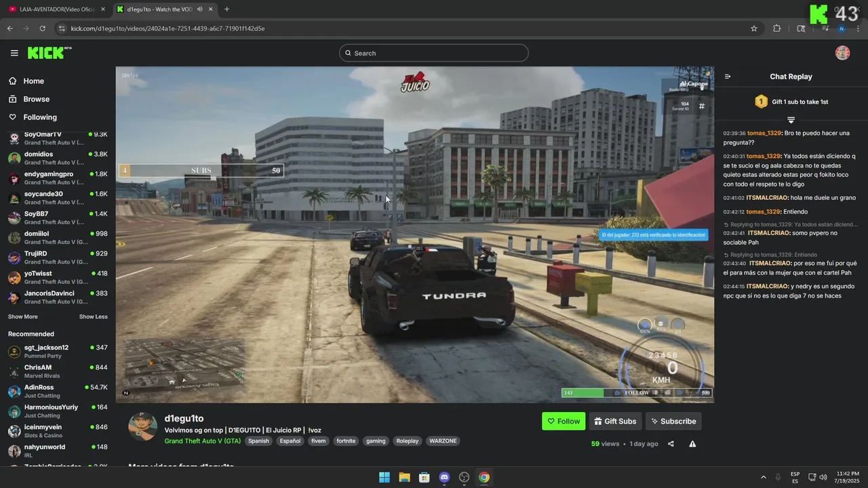Select the fortnite tag

346,441
